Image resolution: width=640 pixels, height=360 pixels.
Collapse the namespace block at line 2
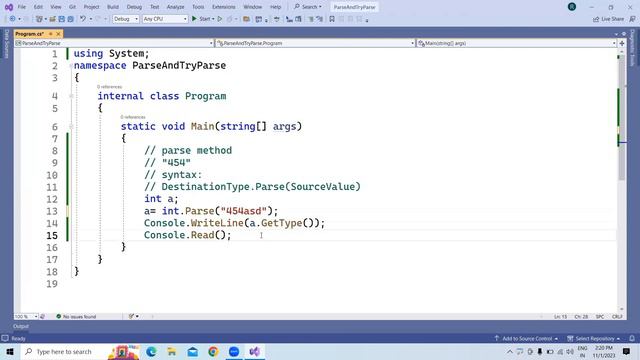click(x=71, y=66)
